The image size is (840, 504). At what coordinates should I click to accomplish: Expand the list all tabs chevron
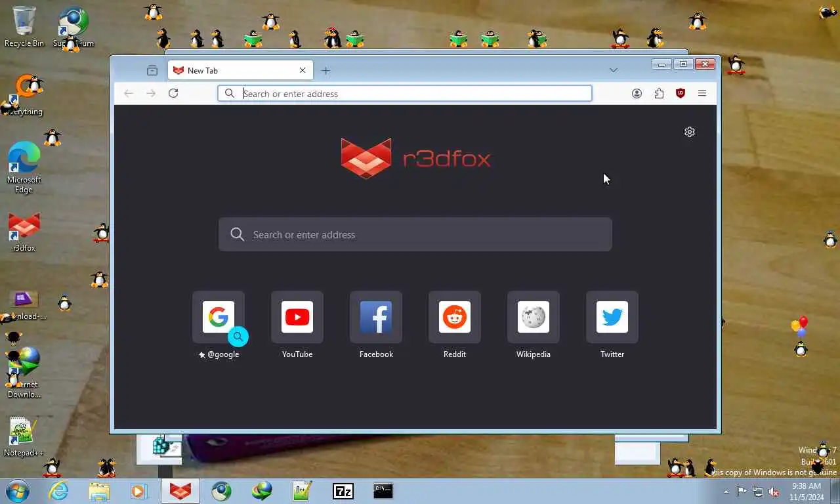[x=614, y=70]
